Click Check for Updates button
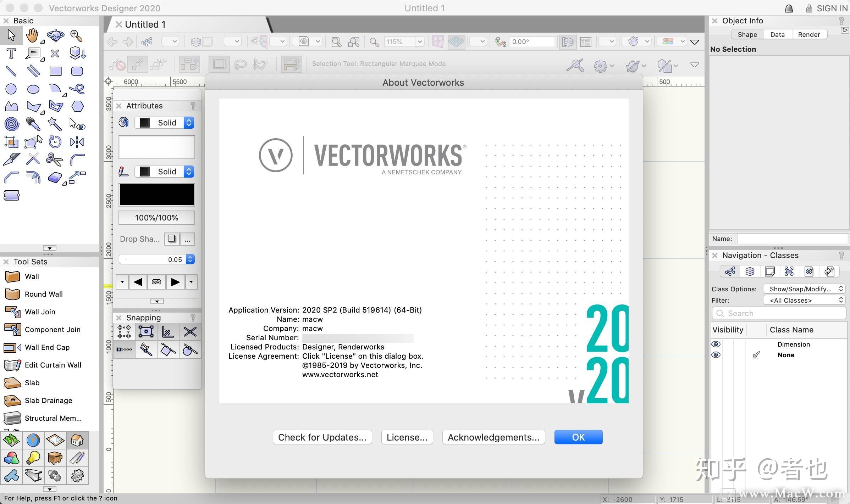The height and width of the screenshot is (504, 850). 322,437
